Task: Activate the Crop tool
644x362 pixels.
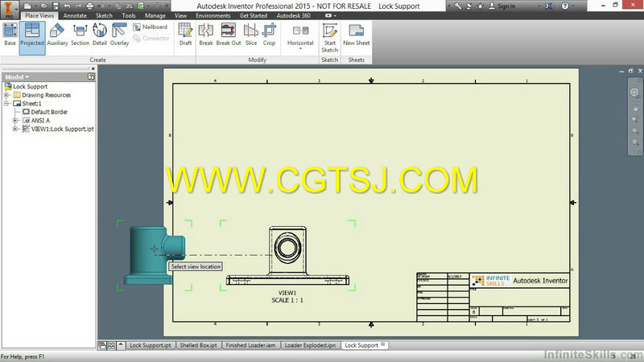Action: [269, 35]
